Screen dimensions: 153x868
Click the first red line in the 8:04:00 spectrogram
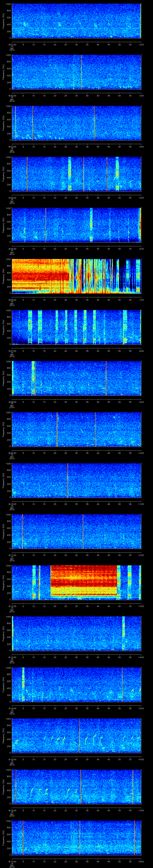click(x=27, y=174)
